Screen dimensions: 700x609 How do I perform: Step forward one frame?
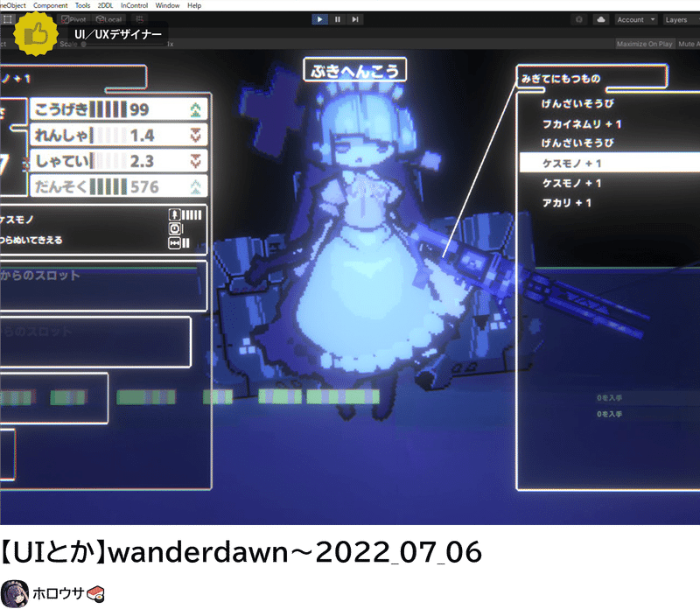[355, 19]
